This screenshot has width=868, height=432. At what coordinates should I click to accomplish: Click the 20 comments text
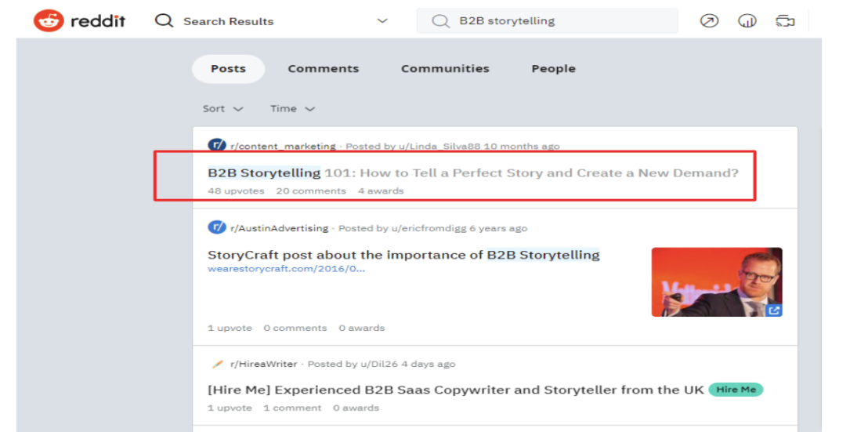point(311,191)
